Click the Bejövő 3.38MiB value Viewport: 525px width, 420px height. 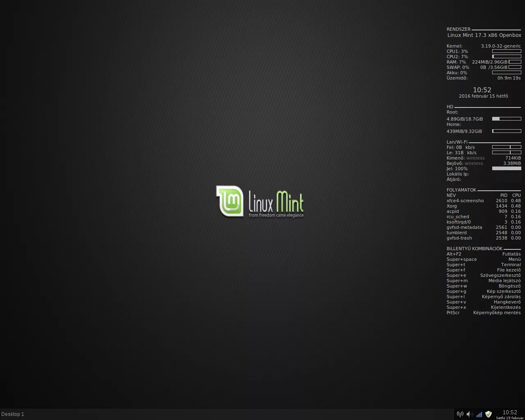pyautogui.click(x=512, y=163)
